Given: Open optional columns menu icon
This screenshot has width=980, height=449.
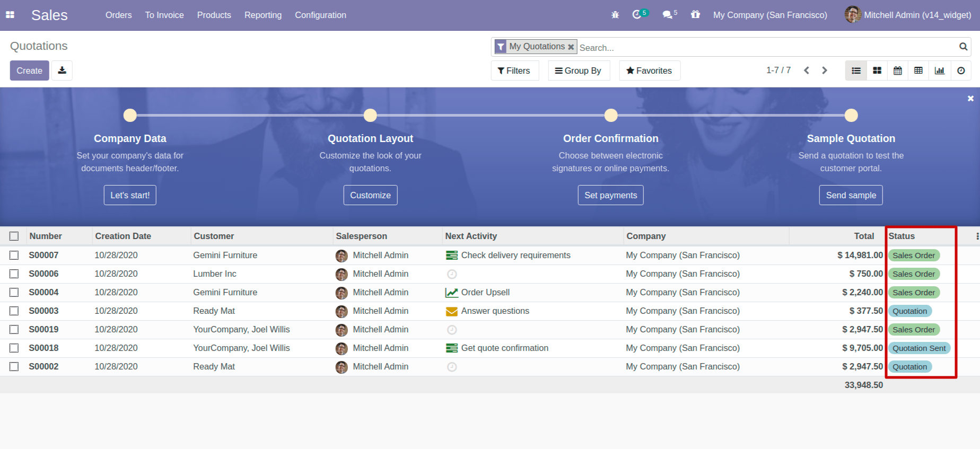Looking at the screenshot, I should coord(977,236).
